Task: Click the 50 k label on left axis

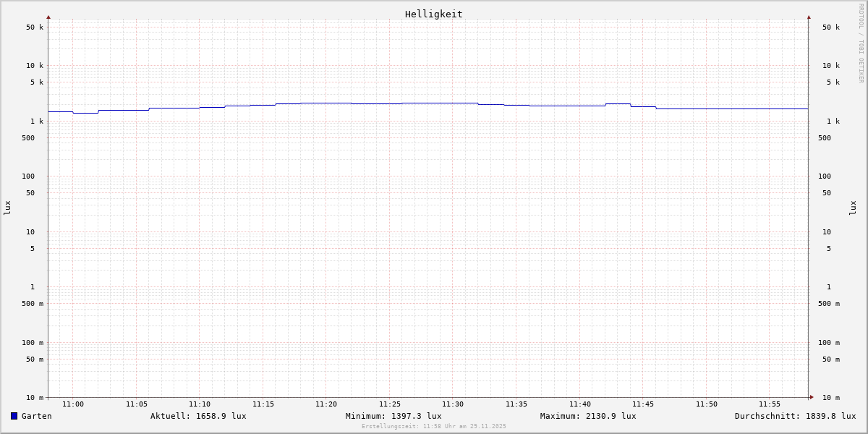Action: pos(35,27)
